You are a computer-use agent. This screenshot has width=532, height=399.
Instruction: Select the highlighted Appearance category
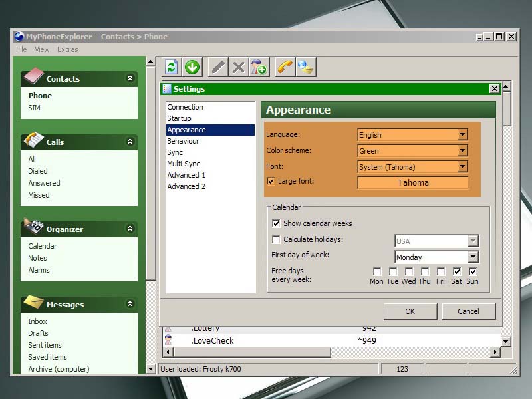tap(210, 130)
